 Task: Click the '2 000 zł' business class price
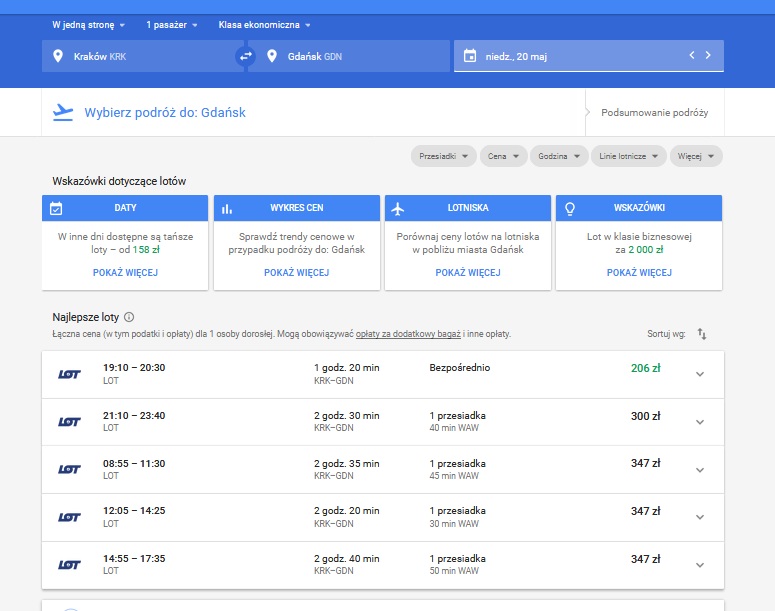pos(646,250)
